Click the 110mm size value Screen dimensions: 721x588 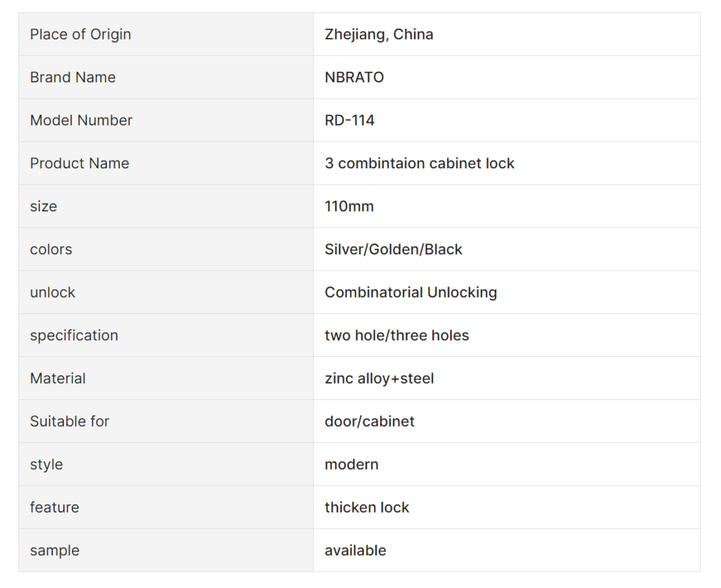(349, 206)
